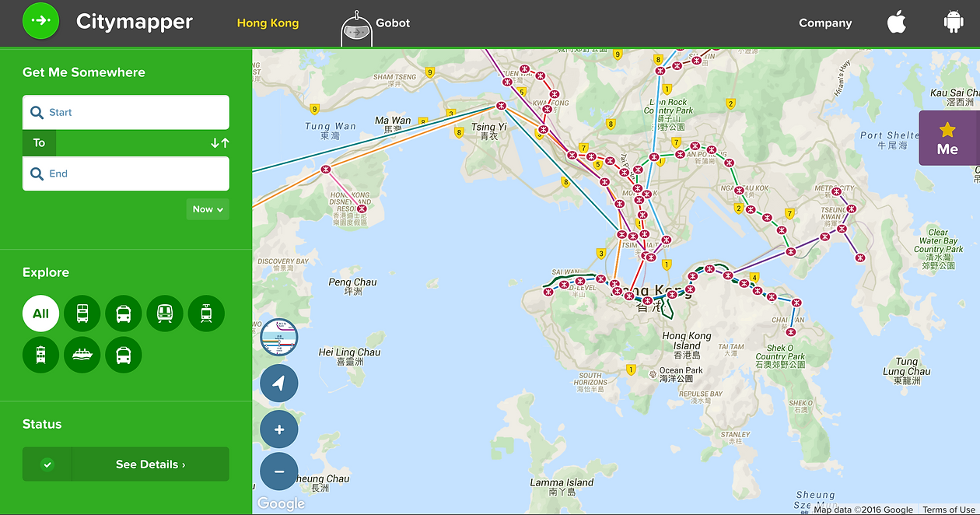Select the double-decker tram icon
Screen dimensions: 980x515
tap(40, 355)
